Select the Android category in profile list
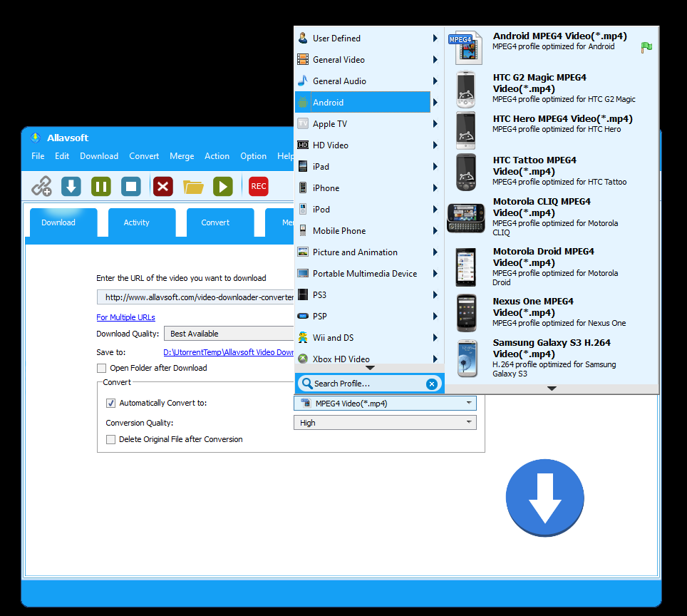The width and height of the screenshot is (687, 616). click(363, 102)
